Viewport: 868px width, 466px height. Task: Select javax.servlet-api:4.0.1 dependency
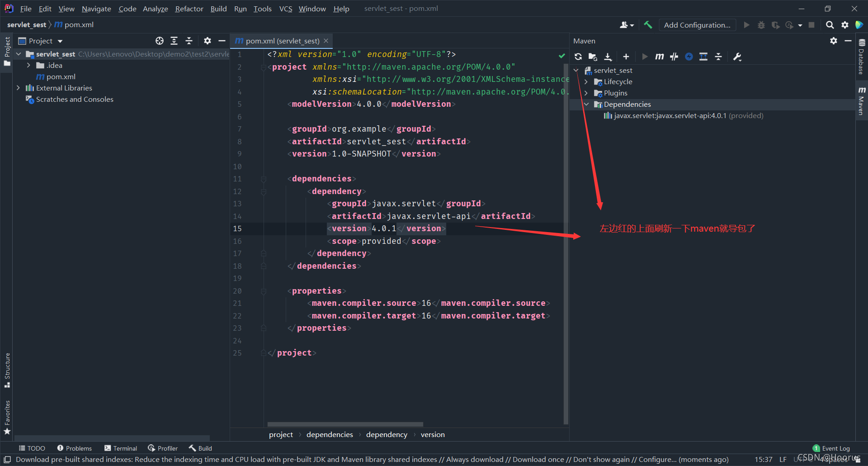point(684,115)
